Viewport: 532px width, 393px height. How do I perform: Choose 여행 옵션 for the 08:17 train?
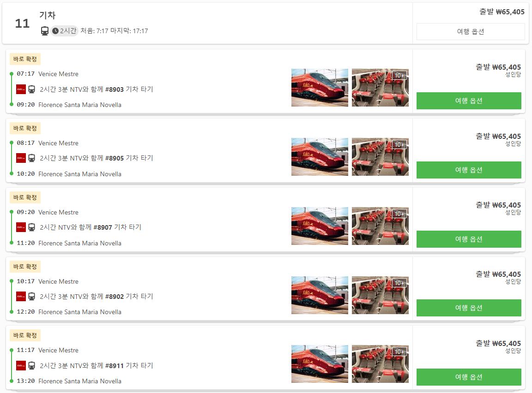pyautogui.click(x=469, y=170)
